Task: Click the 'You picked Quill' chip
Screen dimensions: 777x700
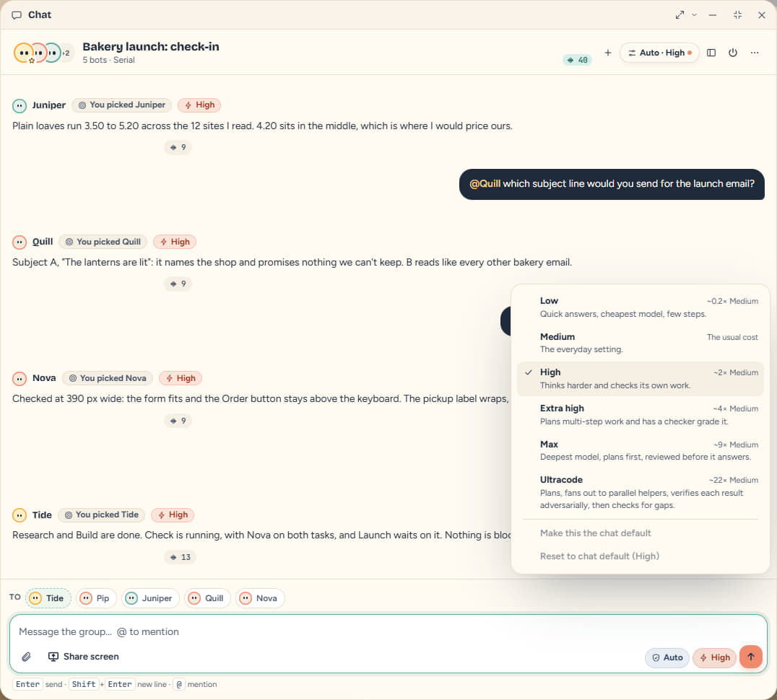Action: pyautogui.click(x=103, y=242)
